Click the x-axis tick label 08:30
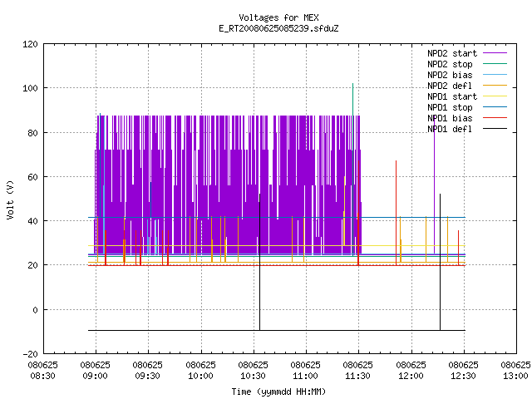532x399 pixels. pos(42,376)
